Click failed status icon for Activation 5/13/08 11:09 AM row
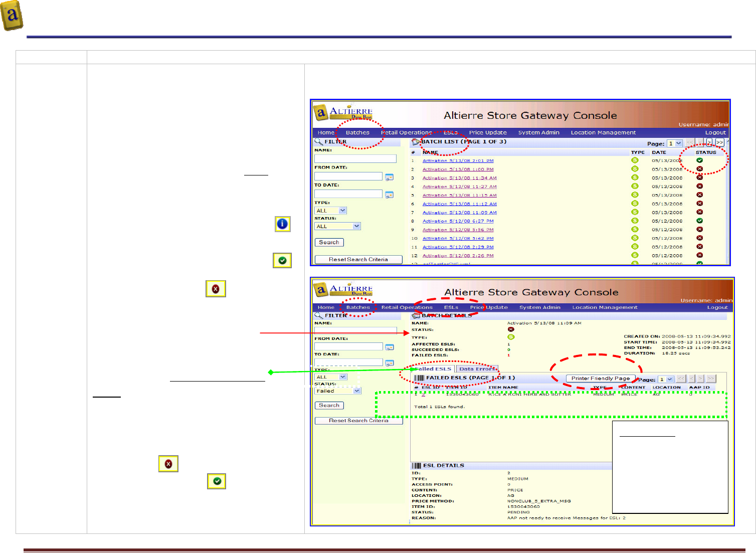Viewport: 756px width, 553px height. [x=699, y=212]
